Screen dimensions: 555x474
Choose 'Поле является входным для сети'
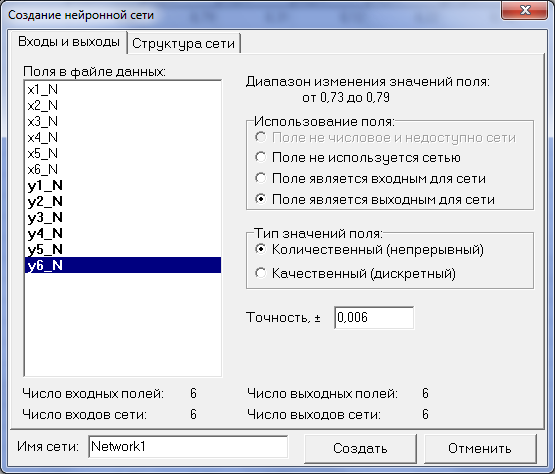tap(370, 178)
